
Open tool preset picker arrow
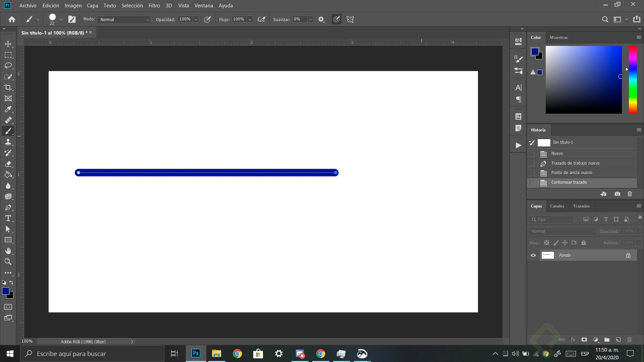click(38, 19)
